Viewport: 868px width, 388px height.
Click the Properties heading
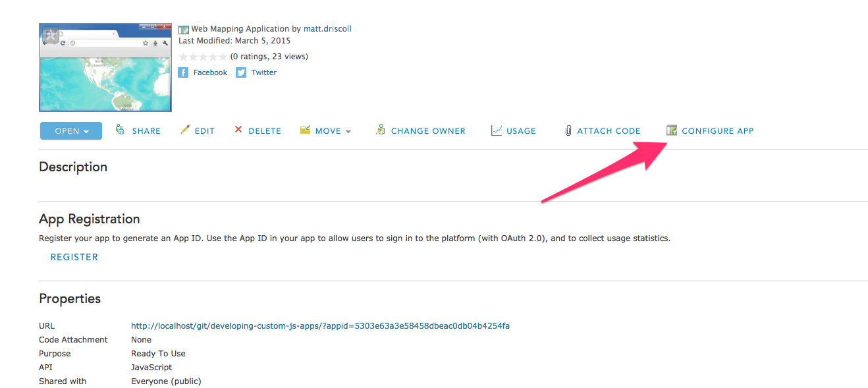(70, 298)
